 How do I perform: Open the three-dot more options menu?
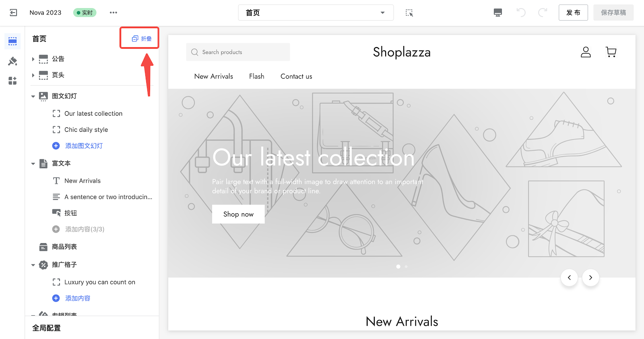coord(114,13)
